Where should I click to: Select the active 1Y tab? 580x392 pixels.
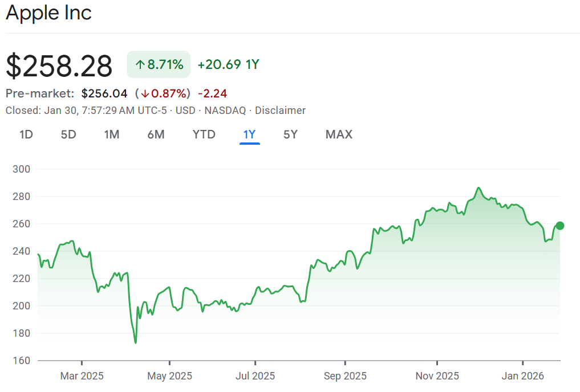click(250, 134)
